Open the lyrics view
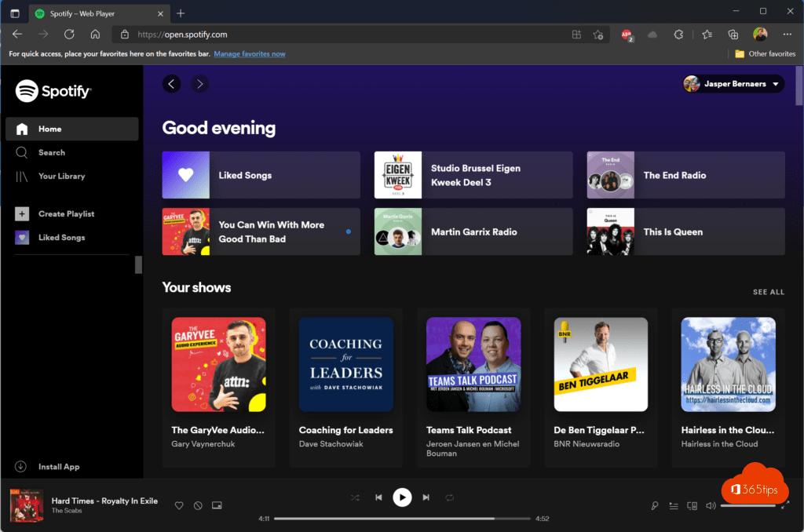 (654, 505)
